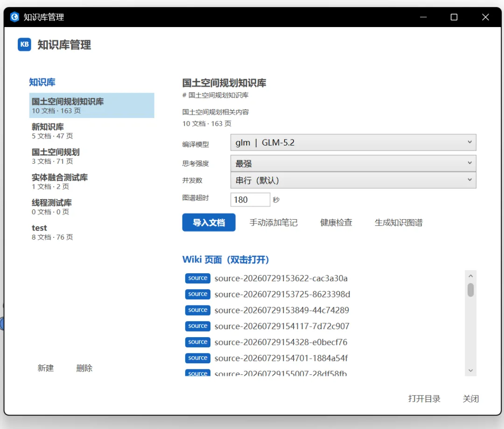Select the test knowledge base
Image resolution: width=504 pixels, height=429 pixels.
pyautogui.click(x=91, y=232)
